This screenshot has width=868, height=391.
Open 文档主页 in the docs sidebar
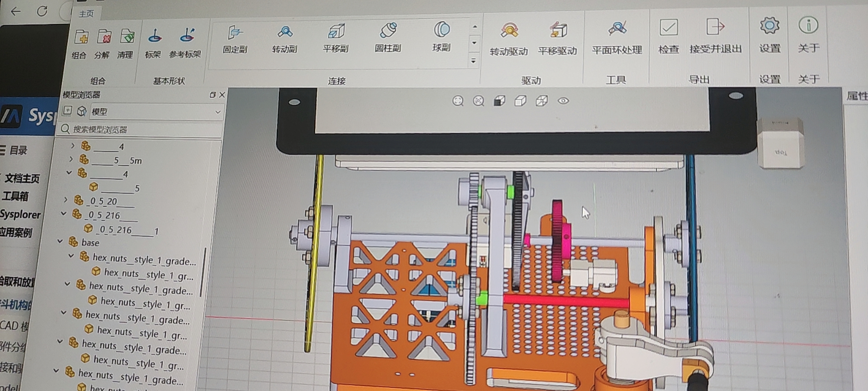point(22,178)
